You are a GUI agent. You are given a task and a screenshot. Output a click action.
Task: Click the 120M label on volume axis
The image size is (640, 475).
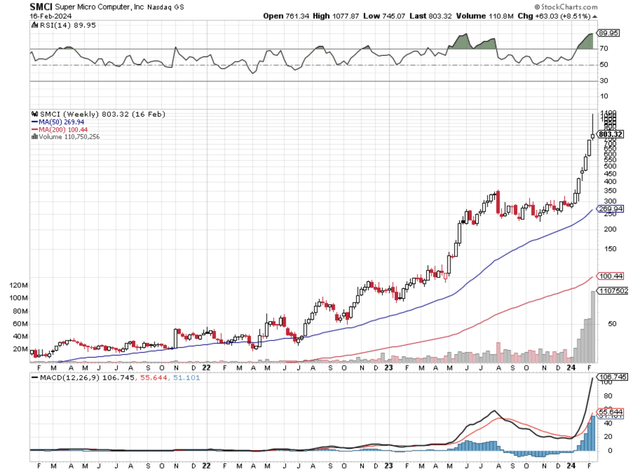19,286
